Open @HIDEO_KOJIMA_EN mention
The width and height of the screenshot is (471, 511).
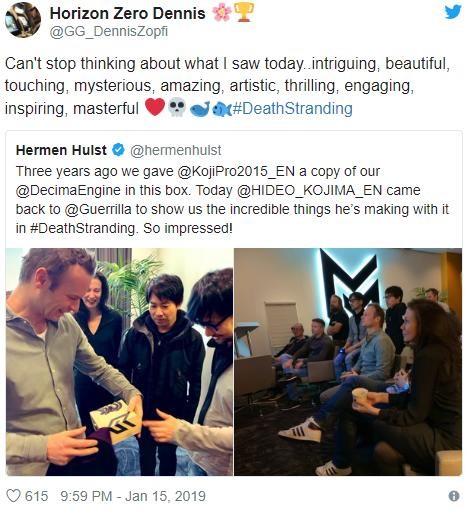click(309, 190)
